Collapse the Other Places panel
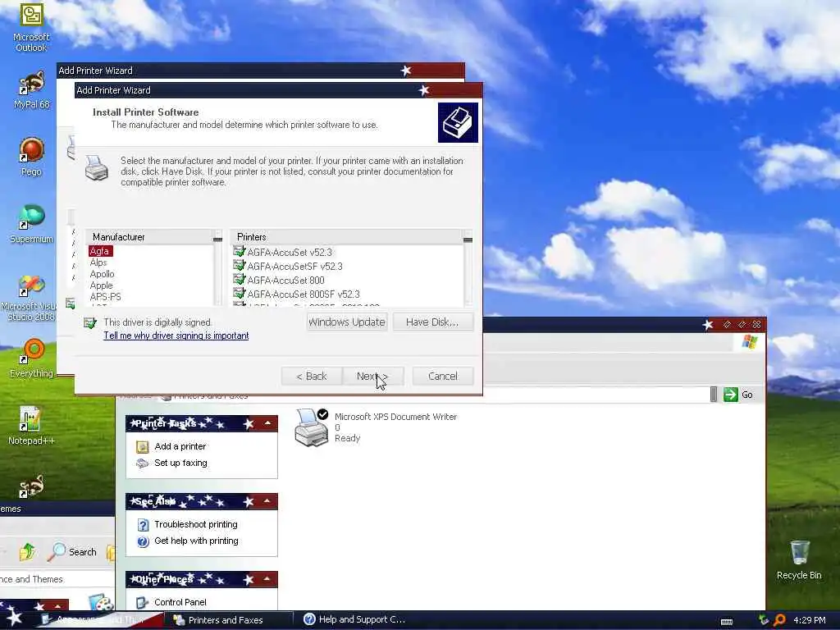This screenshot has width=840, height=630. (267, 578)
